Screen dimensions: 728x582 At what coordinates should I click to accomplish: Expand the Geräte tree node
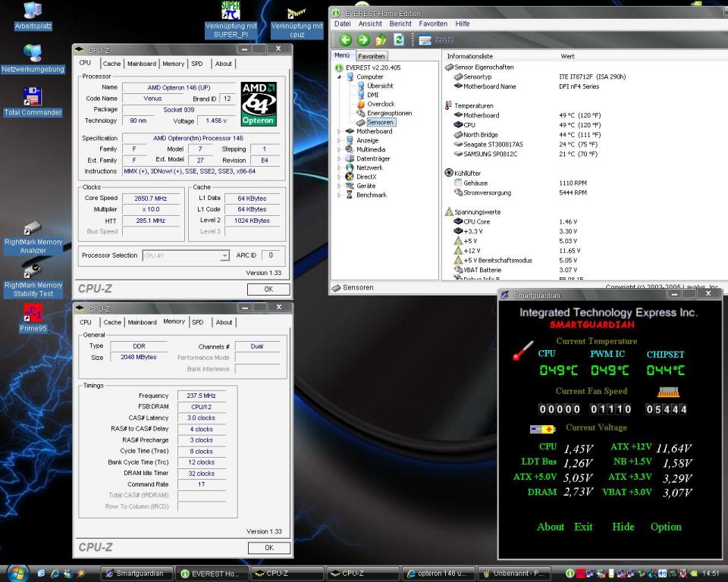point(339,186)
